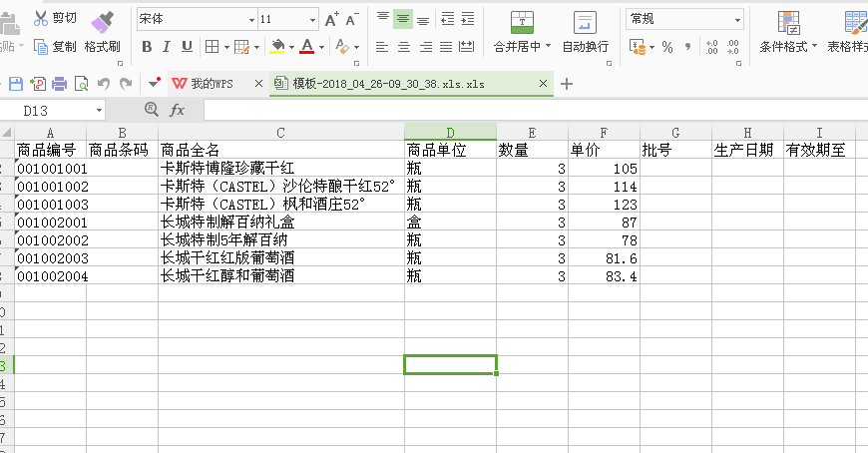Apply the yellow fill color swatch
Image resolution: width=868 pixels, height=453 pixels.
click(x=278, y=47)
